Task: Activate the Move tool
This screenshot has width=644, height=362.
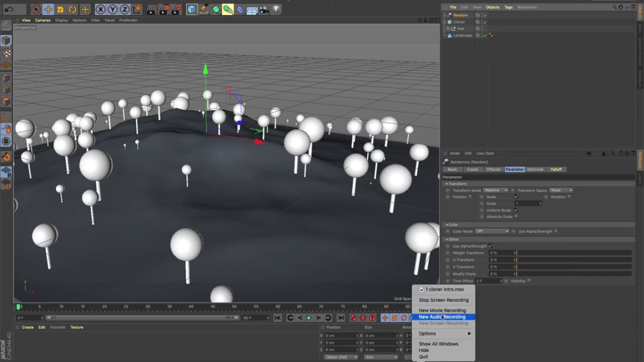Action: coord(48,9)
